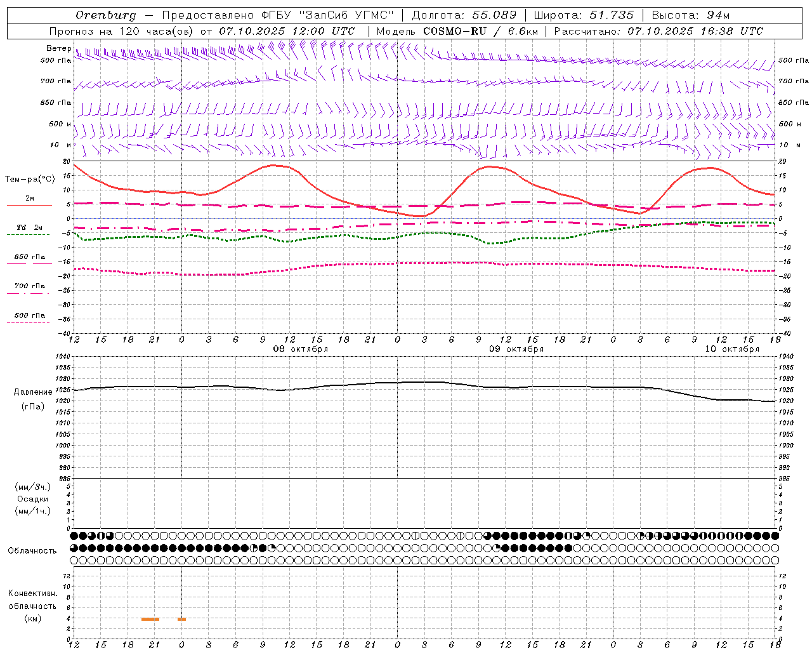Click the shorter orange convective cloud bar
The width and height of the screenshot is (812, 650).
pos(181,619)
